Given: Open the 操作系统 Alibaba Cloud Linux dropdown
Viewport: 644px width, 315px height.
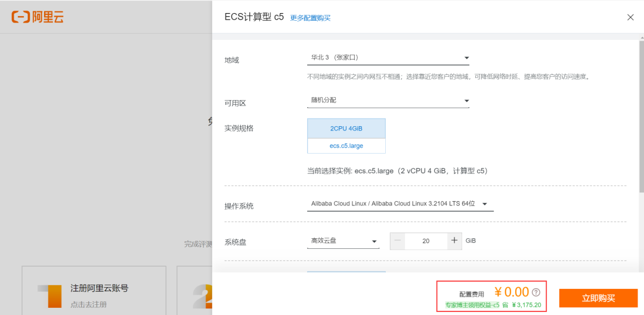Looking at the screenshot, I should click(400, 204).
